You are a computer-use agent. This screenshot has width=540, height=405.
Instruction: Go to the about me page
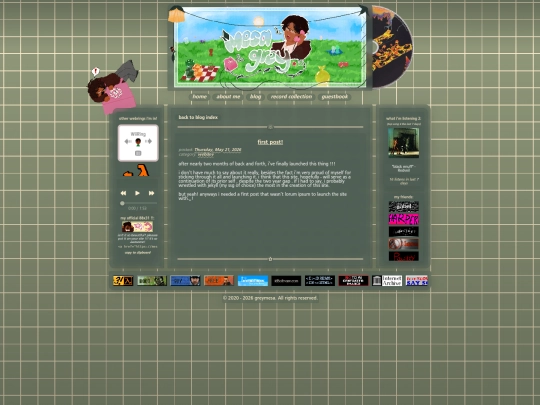(x=228, y=97)
